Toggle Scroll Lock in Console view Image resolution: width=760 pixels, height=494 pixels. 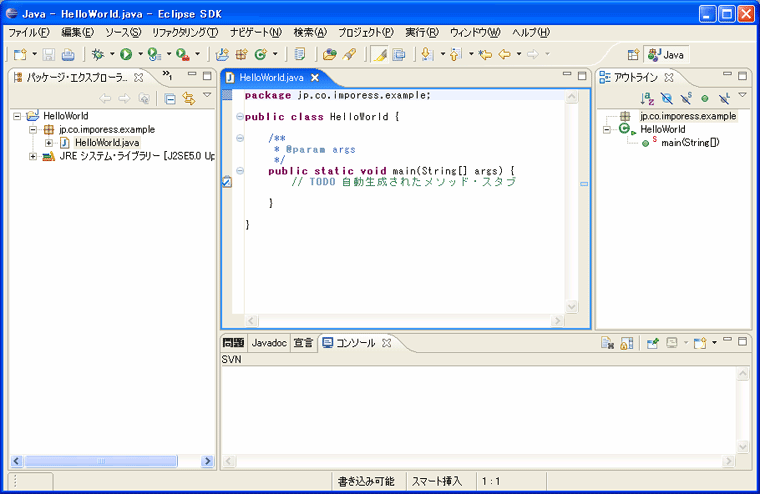click(x=627, y=343)
